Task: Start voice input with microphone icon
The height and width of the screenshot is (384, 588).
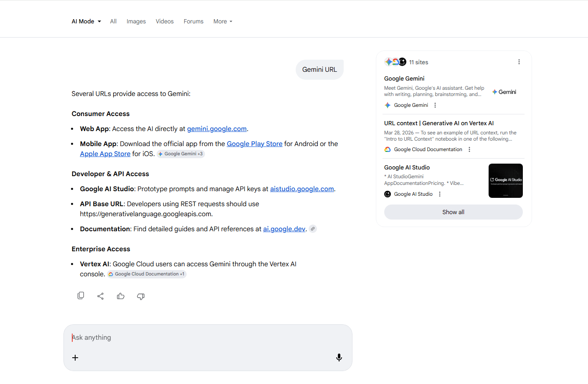Action: (x=339, y=358)
